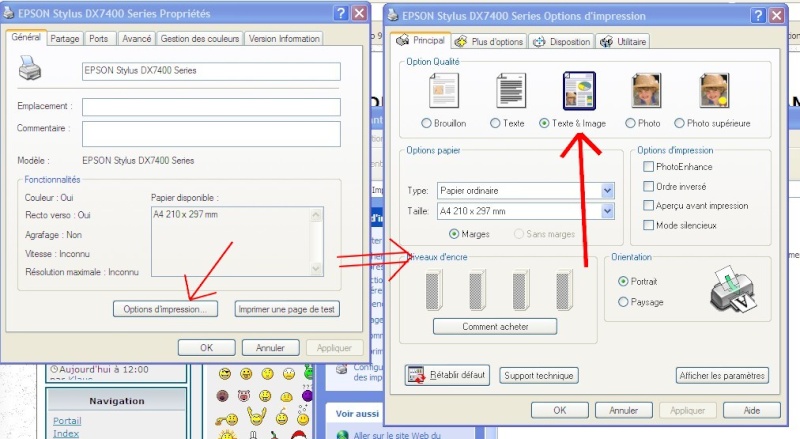Select A4 210 x 297 mm in Papier disponible

coord(186,214)
